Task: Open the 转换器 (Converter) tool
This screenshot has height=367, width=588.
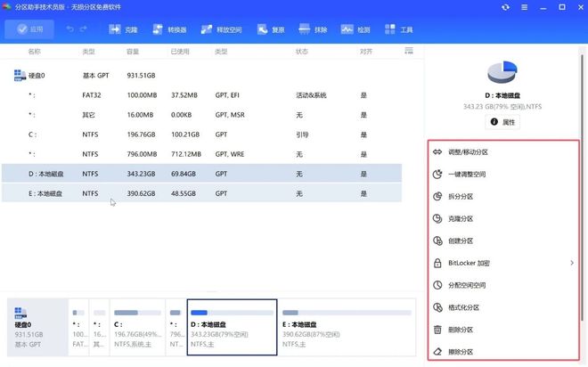Action: pos(170,29)
